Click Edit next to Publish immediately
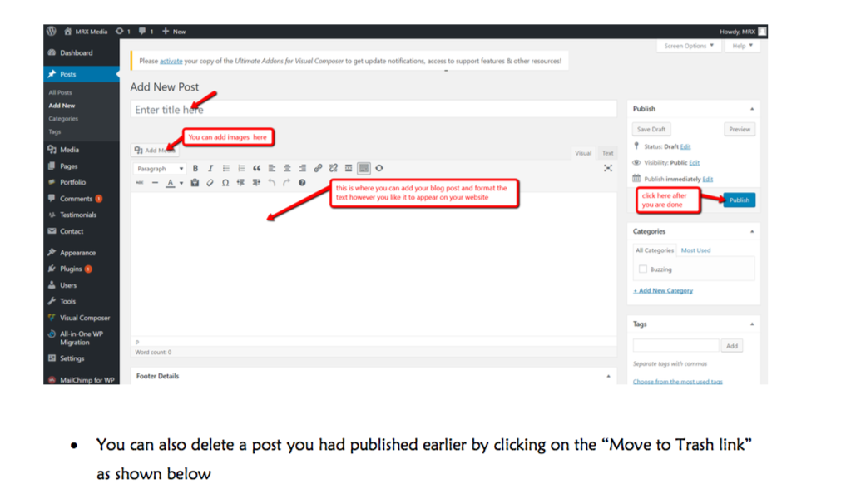Image resolution: width=841 pixels, height=504 pixels. (708, 179)
